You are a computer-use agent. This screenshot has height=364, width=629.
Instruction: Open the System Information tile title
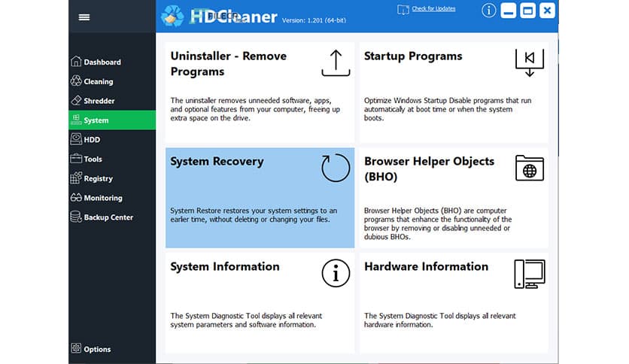pyautogui.click(x=225, y=266)
